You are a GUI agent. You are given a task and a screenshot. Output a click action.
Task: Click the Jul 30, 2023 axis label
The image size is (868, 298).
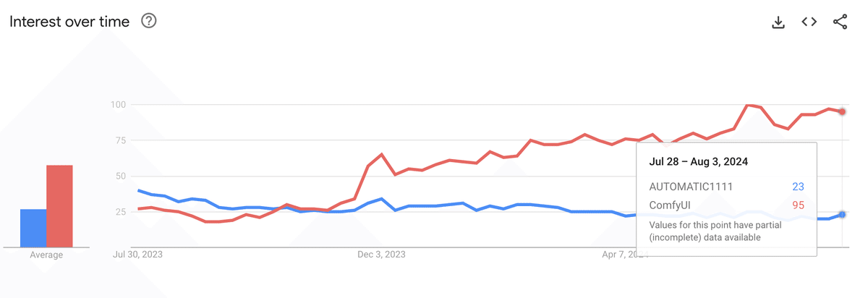coord(139,255)
